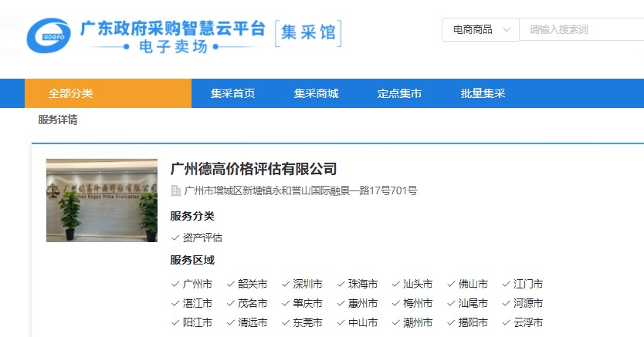
Task: Click the search input field
Action: point(584,30)
